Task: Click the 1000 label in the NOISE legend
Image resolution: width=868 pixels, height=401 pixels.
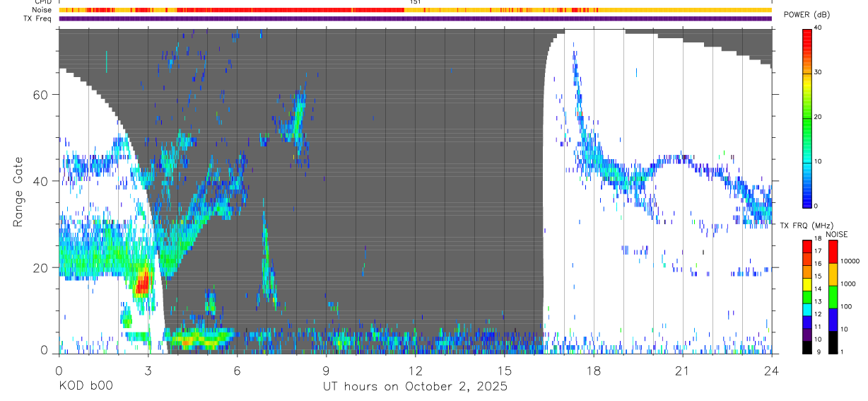Action: coord(848,284)
